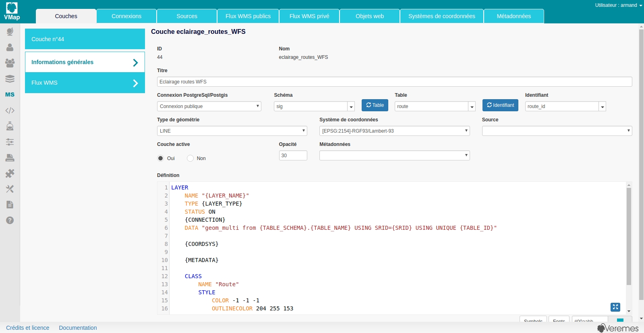Open the Type de géométrie dropdown
Image resolution: width=644 pixels, height=333 pixels.
pos(232,131)
